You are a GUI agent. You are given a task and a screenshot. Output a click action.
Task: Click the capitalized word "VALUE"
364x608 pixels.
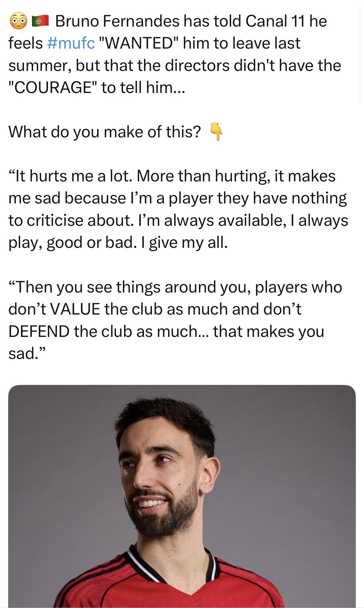75,309
